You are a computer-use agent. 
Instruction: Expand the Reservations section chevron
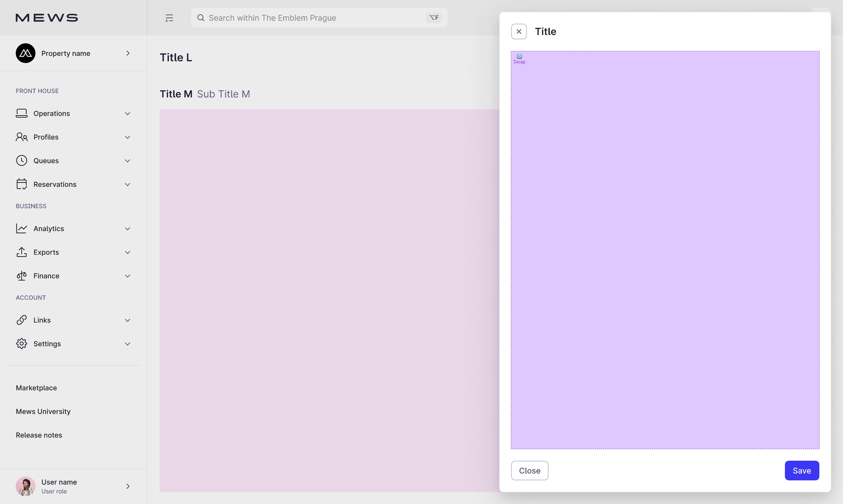pyautogui.click(x=128, y=184)
